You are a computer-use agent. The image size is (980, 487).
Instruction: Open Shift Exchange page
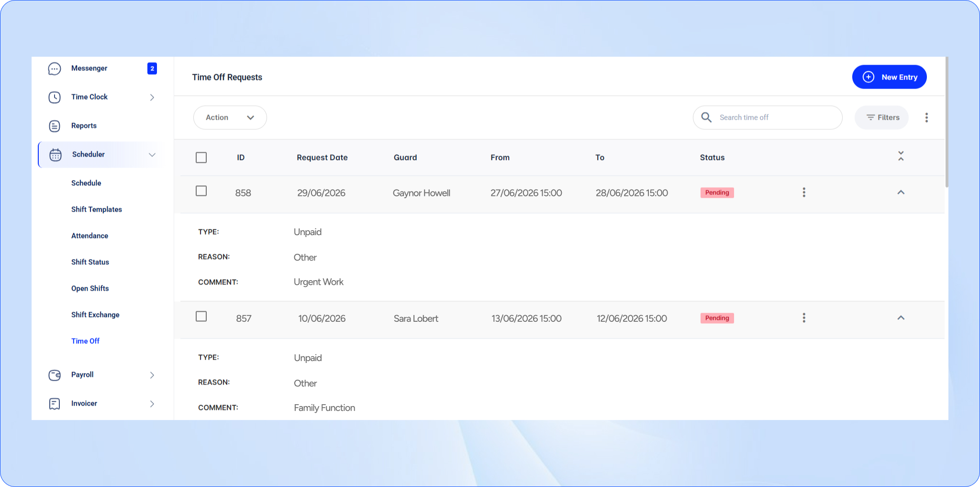95,315
